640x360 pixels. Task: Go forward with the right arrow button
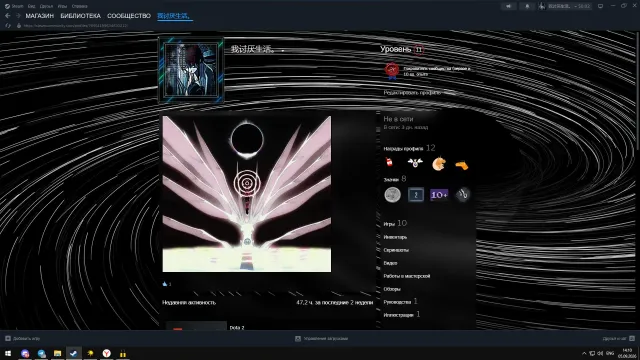[x=18, y=16]
